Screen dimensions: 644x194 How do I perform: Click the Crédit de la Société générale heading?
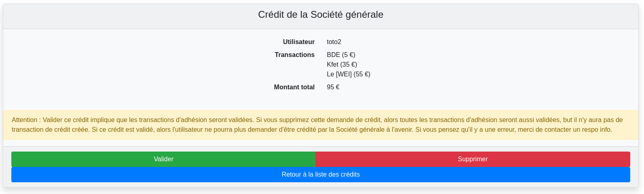(320, 15)
